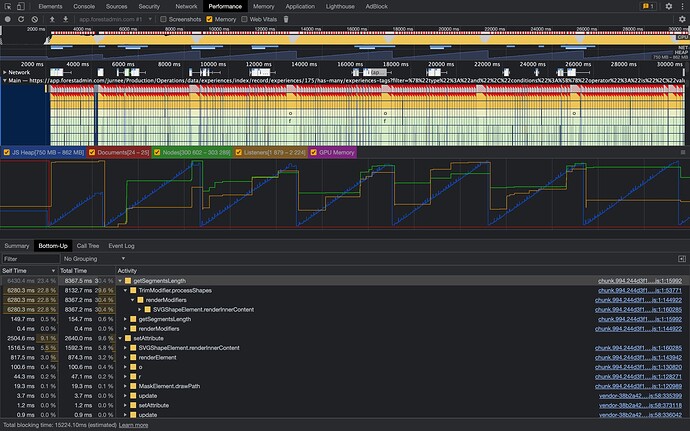Open the AdBlock tab
The image size is (690, 431).
click(x=377, y=6)
